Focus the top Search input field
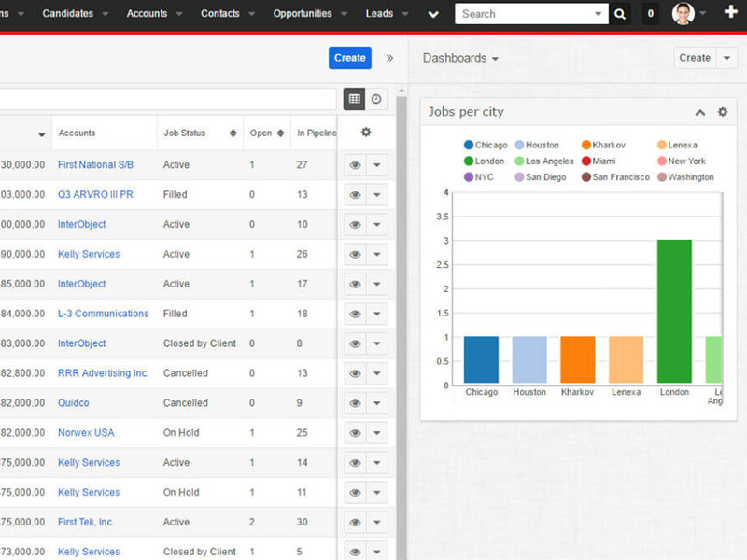The width and height of the screenshot is (747, 560). point(523,14)
